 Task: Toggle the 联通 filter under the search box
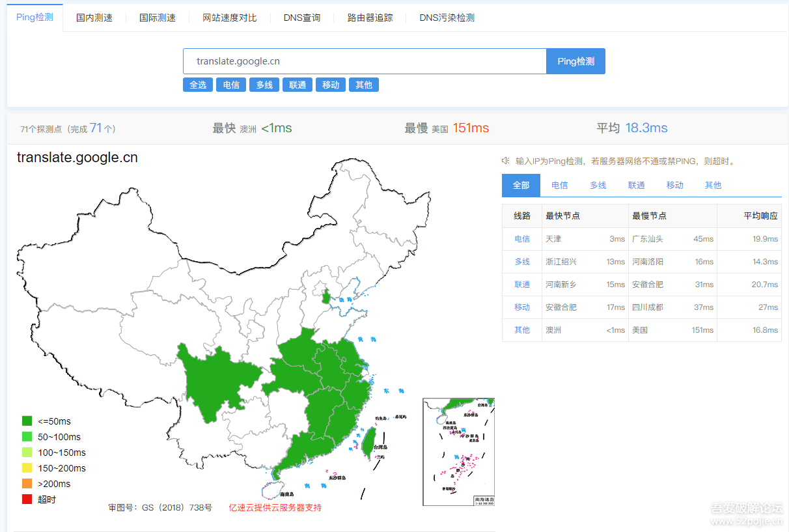(298, 85)
